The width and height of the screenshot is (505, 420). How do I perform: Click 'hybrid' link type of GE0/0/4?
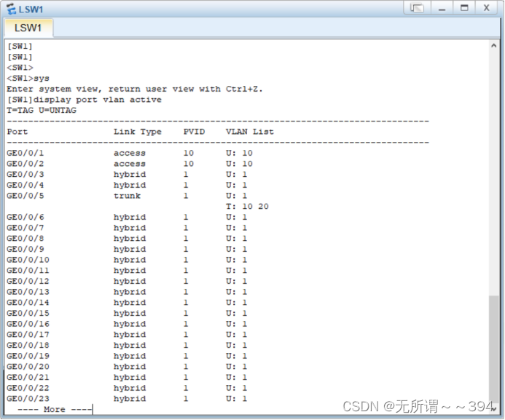coord(130,185)
